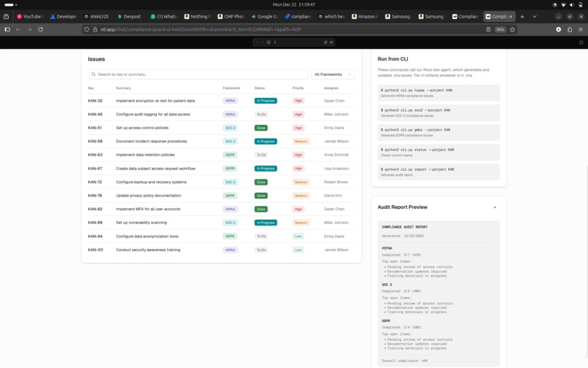Toggle the preview fullscreen icon
Screen dimensions: 588x368
pos(581,42)
